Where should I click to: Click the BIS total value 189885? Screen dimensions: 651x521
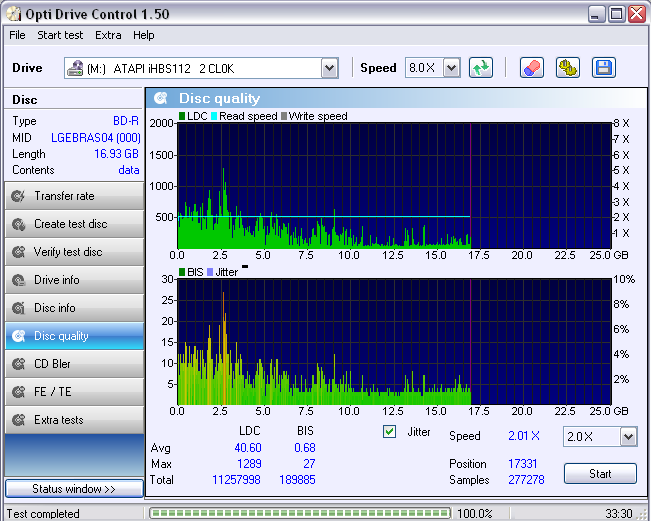tap(297, 480)
